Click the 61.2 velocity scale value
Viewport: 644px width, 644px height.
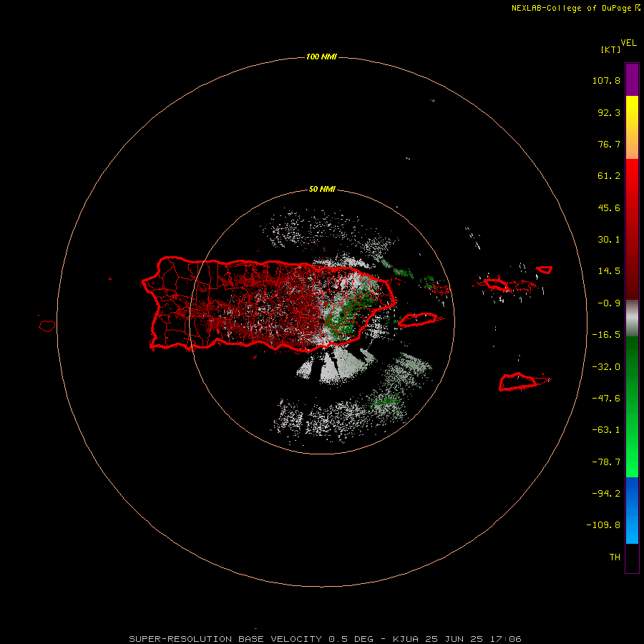coord(609,176)
